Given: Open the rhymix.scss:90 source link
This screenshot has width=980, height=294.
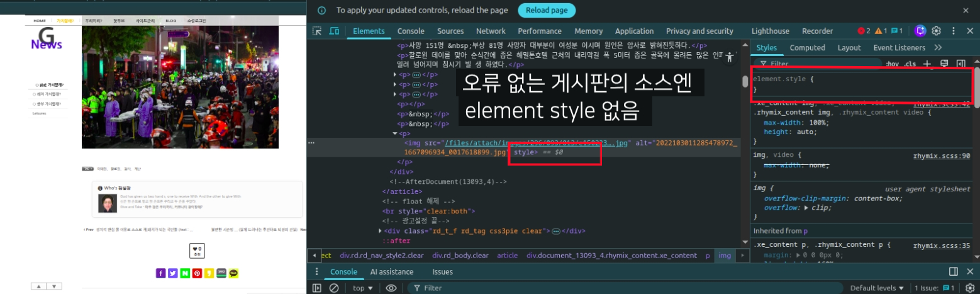Looking at the screenshot, I should tap(941, 155).
